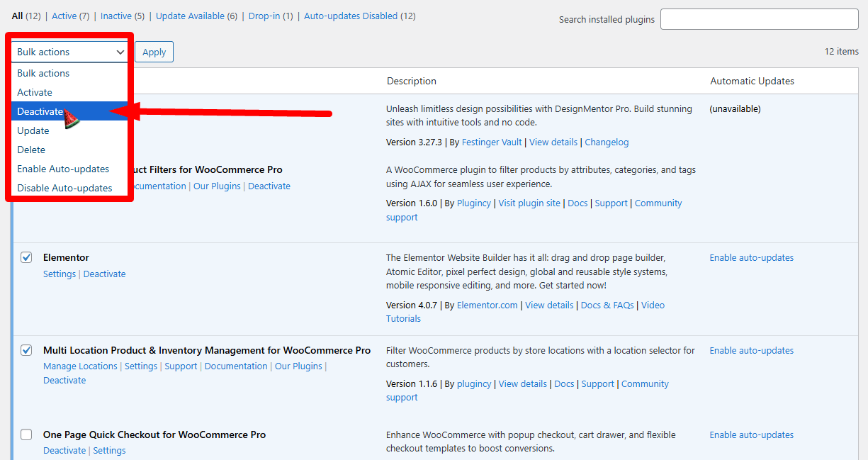This screenshot has height=460, width=868.
Task: Uncheck the Elementor plugin checkbox
Action: pos(26,257)
